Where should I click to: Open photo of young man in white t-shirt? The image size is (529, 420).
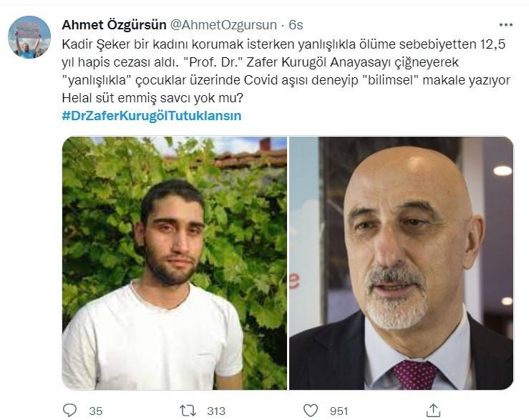175,263
